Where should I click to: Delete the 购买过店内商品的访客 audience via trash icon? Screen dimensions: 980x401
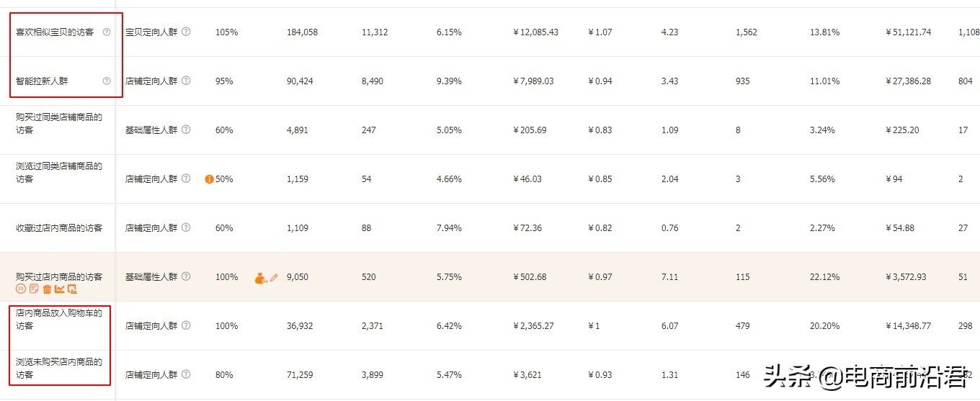tap(47, 289)
